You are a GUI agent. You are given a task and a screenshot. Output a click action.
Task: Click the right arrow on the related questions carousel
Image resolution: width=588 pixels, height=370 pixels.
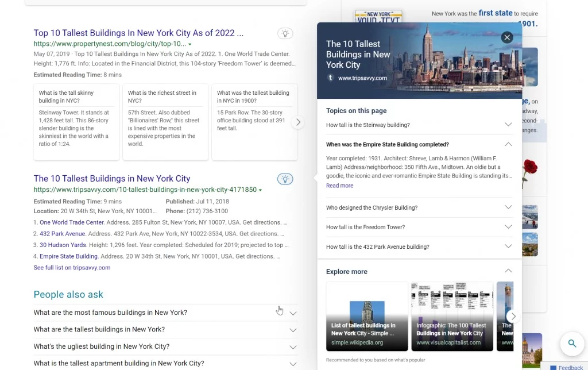pyautogui.click(x=298, y=122)
